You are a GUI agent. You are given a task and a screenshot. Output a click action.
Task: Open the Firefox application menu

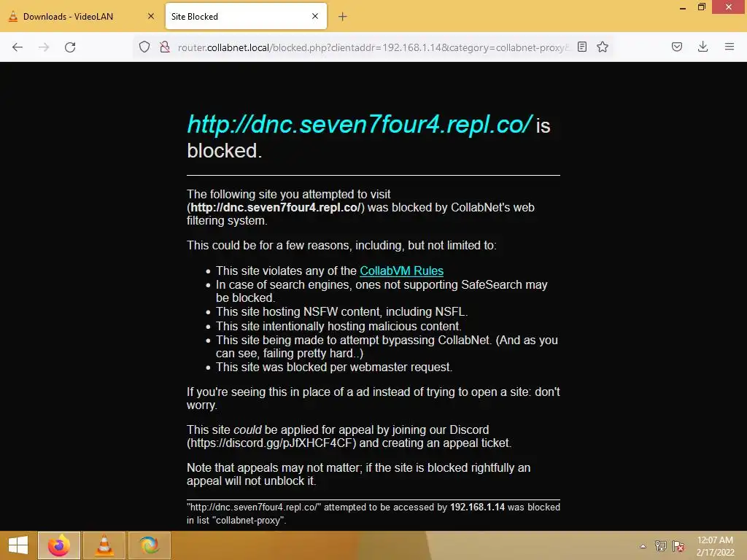(x=729, y=47)
